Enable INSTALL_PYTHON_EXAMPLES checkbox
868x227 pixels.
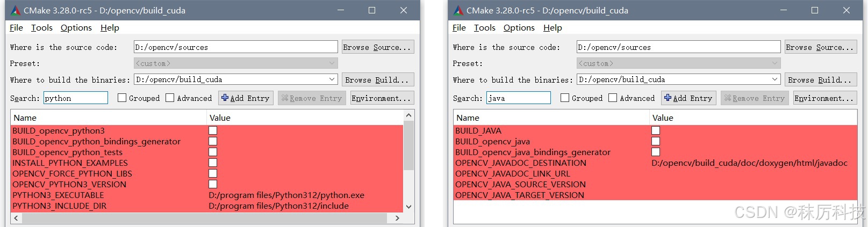[x=213, y=163]
